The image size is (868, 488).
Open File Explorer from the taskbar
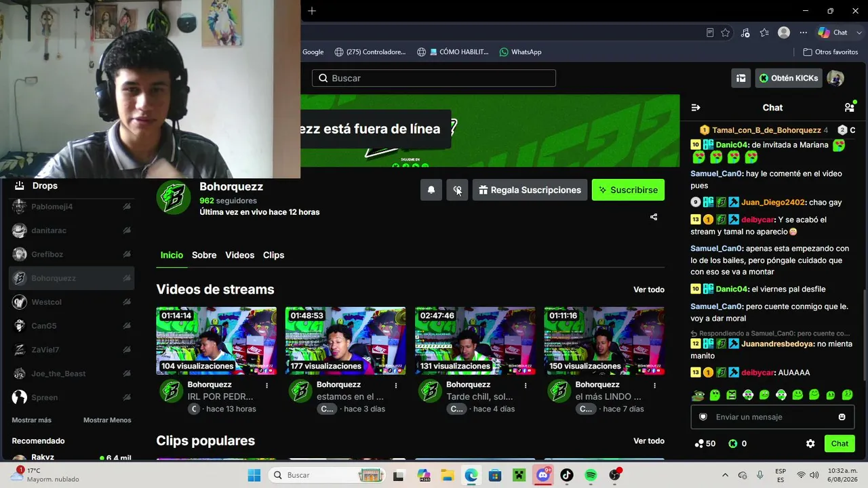click(x=448, y=475)
